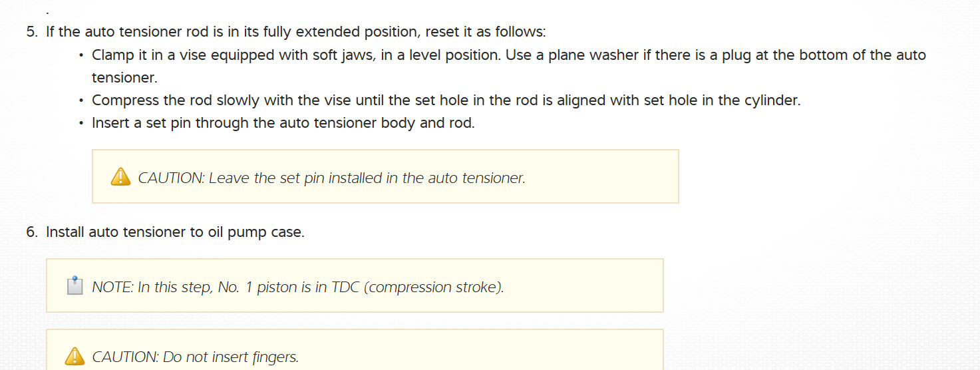Click the step 5 auto tensioner reset sentence
The height and width of the screenshot is (370, 980).
tap(295, 32)
